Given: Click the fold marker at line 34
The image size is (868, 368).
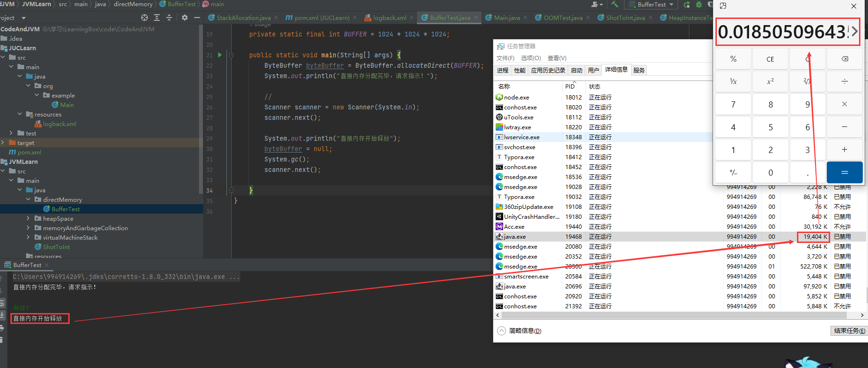Looking at the screenshot, I should pyautogui.click(x=231, y=190).
